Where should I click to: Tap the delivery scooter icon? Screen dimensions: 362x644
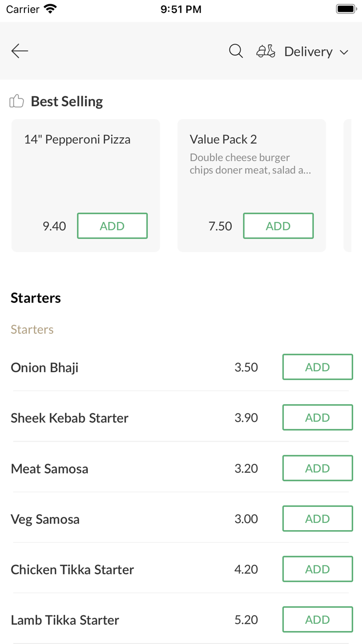click(266, 51)
